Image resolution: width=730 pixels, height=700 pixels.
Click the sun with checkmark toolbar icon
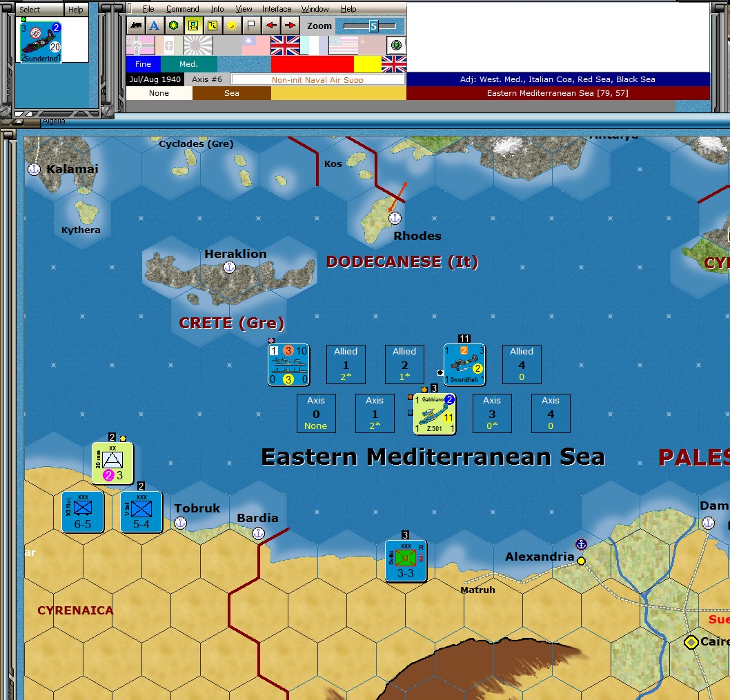click(x=232, y=26)
